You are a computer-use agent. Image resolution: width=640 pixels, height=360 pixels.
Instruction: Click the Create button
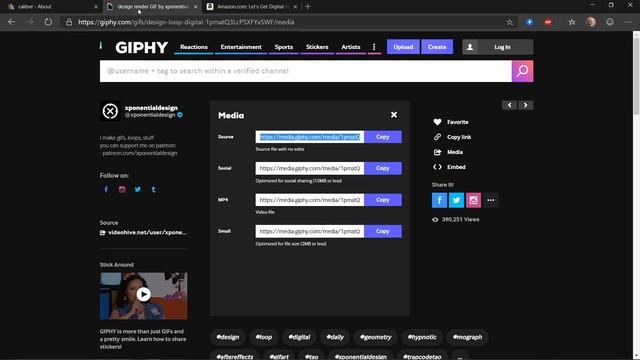(437, 47)
